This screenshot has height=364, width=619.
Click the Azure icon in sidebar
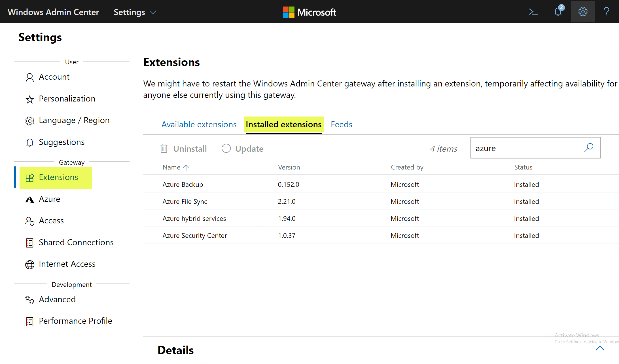pos(30,199)
